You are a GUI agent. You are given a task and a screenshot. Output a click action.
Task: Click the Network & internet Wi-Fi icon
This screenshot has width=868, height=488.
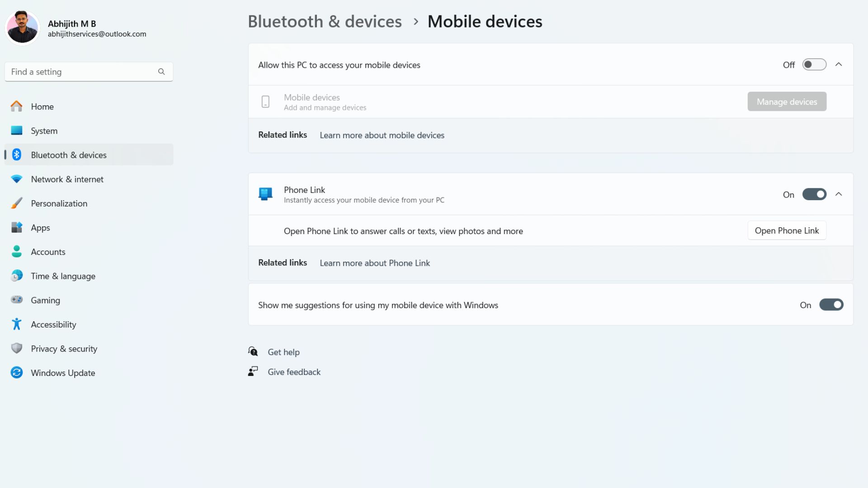click(17, 179)
